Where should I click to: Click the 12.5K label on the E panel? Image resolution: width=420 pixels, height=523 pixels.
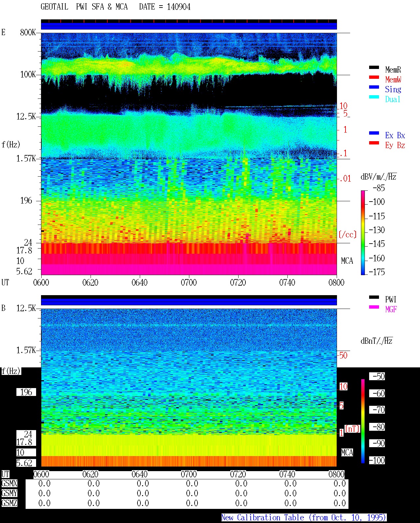[x=26, y=116]
